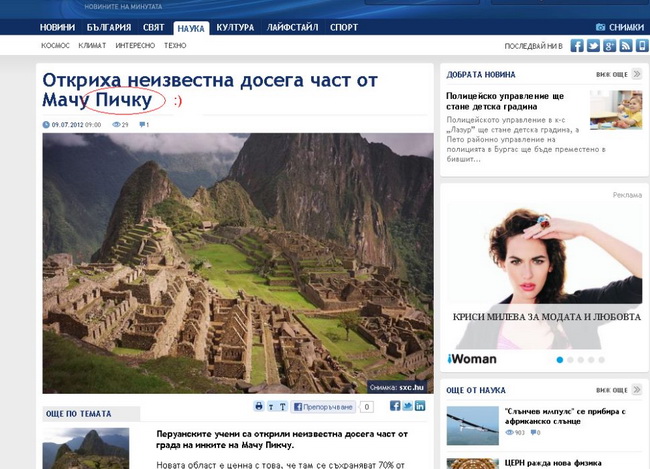This screenshot has height=469, width=650.
Task: Select the fourth carousel dot in the iWoman ad
Action: [591, 360]
